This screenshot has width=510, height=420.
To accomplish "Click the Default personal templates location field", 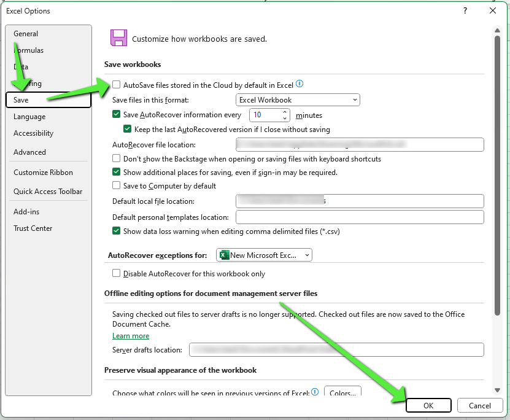I will point(360,217).
